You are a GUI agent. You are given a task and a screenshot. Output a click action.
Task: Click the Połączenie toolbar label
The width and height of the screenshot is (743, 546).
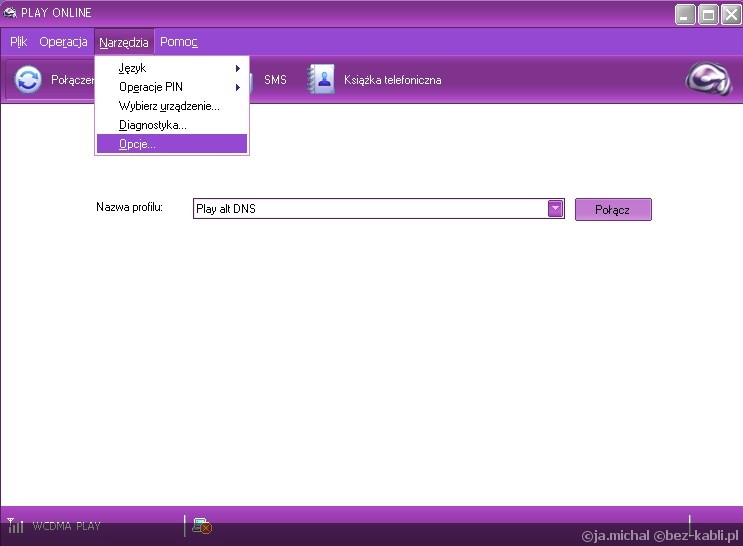point(72,80)
